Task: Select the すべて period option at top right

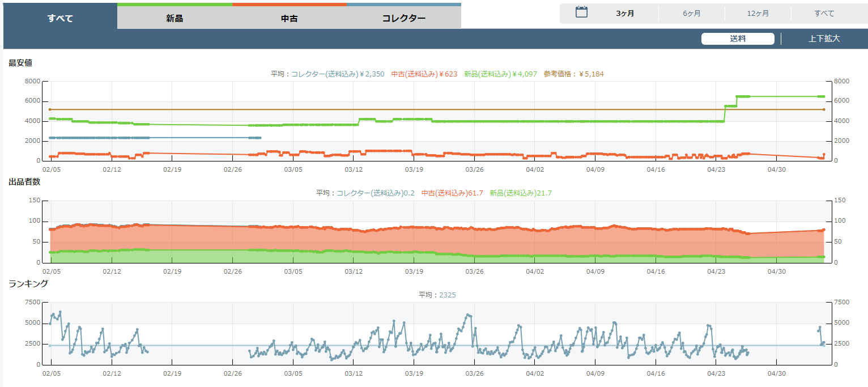Action: pos(824,14)
